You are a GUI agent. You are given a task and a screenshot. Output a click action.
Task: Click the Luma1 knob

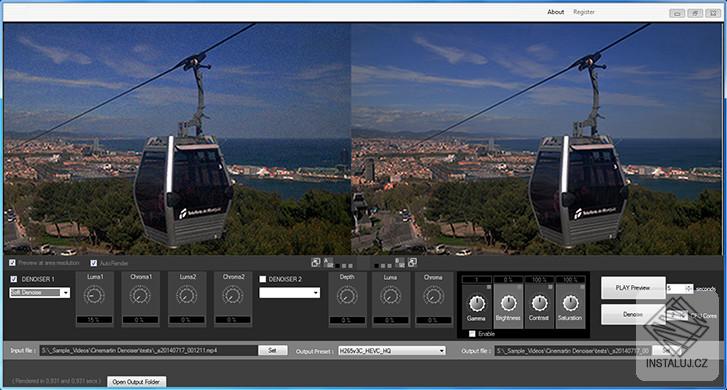pyautogui.click(x=95, y=295)
